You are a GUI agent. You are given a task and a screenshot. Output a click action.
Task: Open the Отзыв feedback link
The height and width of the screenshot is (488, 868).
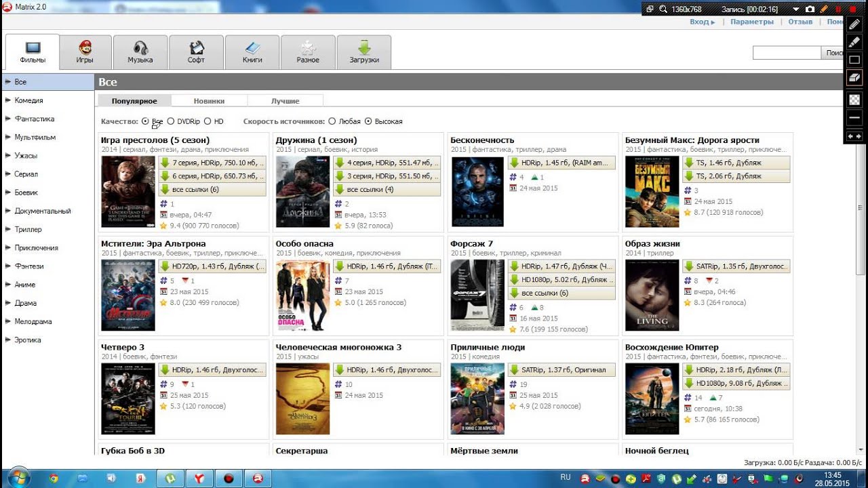coord(800,22)
